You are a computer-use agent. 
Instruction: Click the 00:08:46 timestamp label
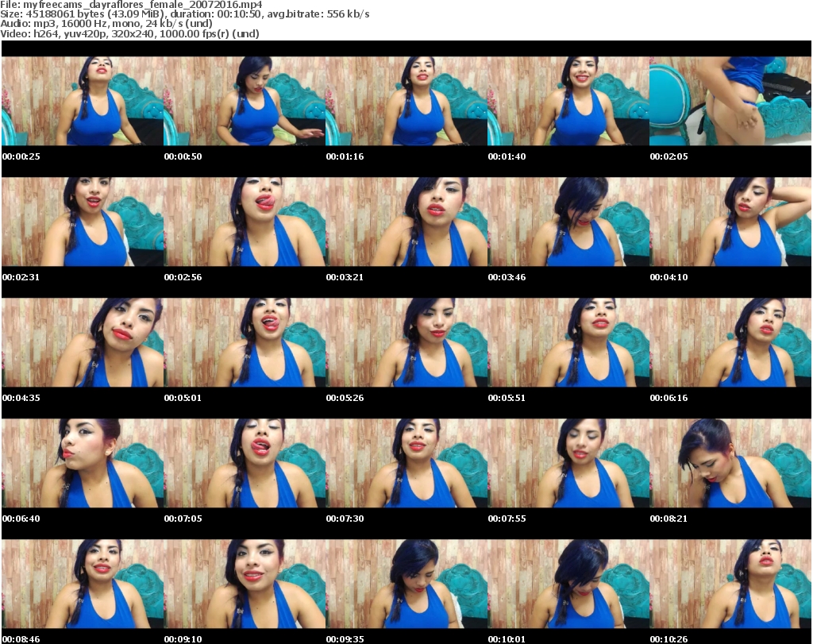21,639
